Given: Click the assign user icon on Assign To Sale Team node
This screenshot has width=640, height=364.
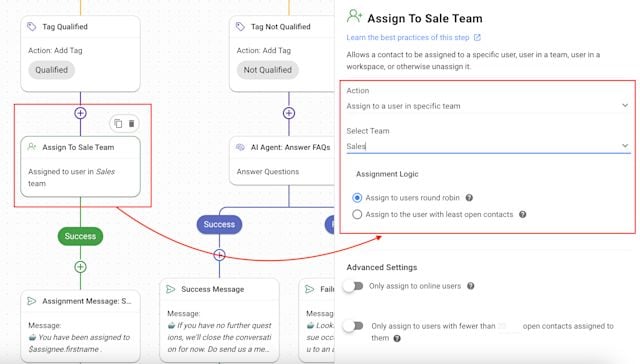Looking at the screenshot, I should (31, 147).
